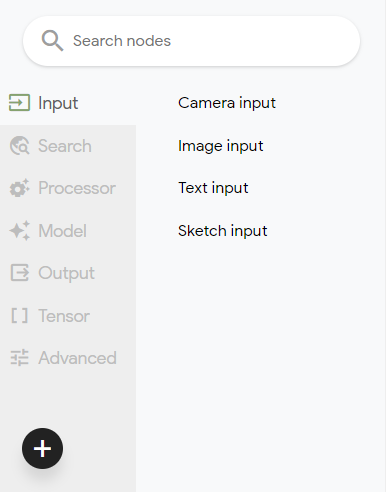Select the Text input node
The width and height of the screenshot is (387, 492).
point(213,188)
